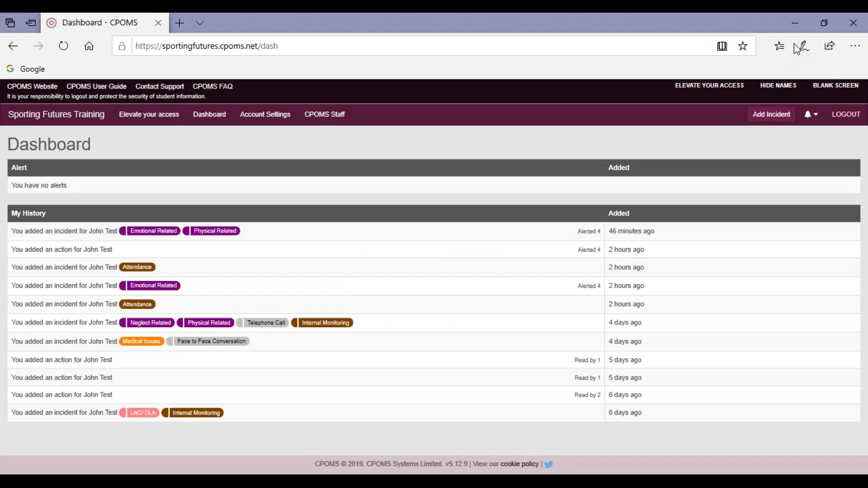
Task: Open the Make a Web Note pen tool
Action: pyautogui.click(x=802, y=46)
